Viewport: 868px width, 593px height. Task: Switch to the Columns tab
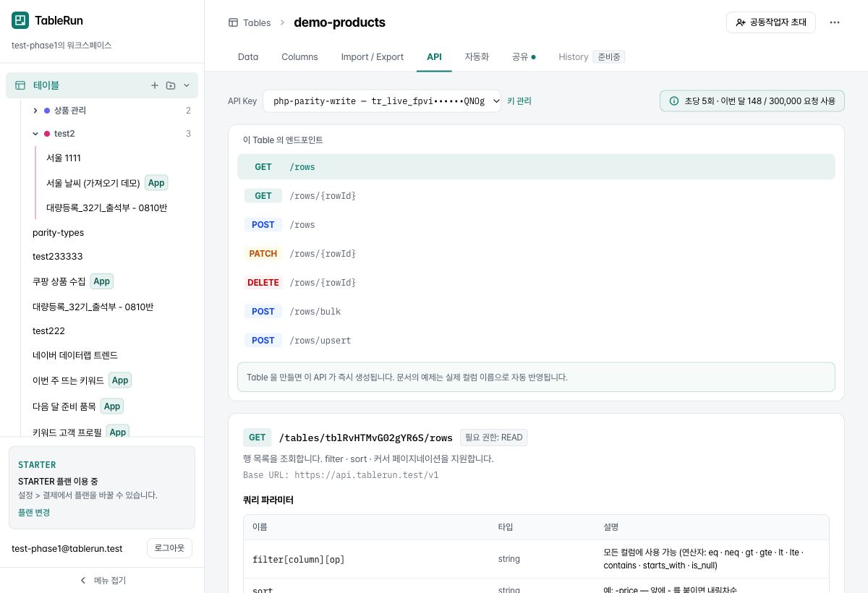click(x=299, y=56)
